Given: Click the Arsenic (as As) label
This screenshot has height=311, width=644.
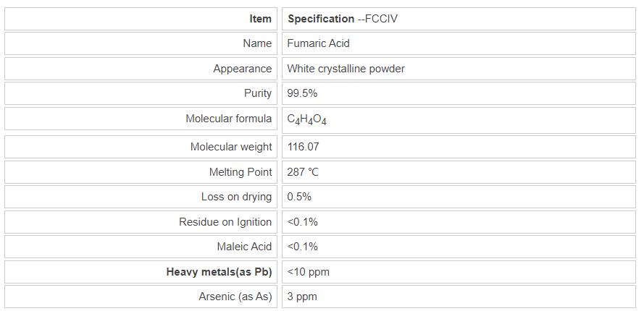Looking at the screenshot, I should (x=235, y=297).
